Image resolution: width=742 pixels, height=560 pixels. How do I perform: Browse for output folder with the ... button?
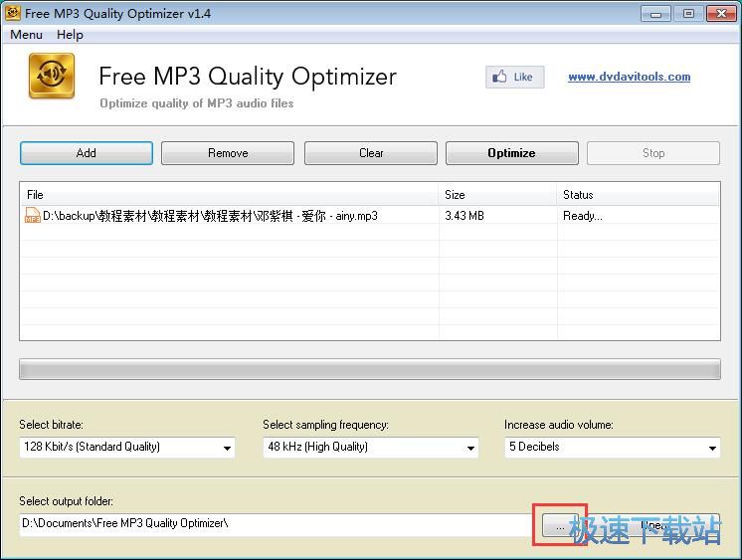(x=559, y=524)
